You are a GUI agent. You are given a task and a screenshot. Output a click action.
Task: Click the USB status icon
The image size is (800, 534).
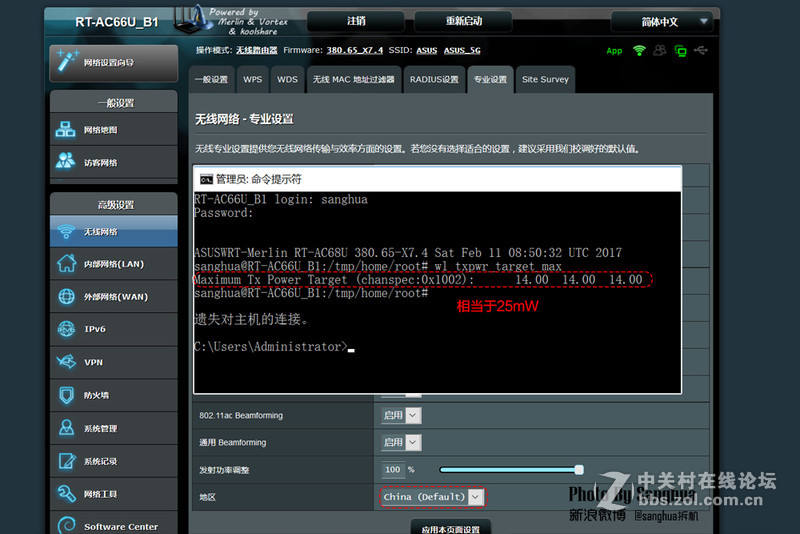701,50
